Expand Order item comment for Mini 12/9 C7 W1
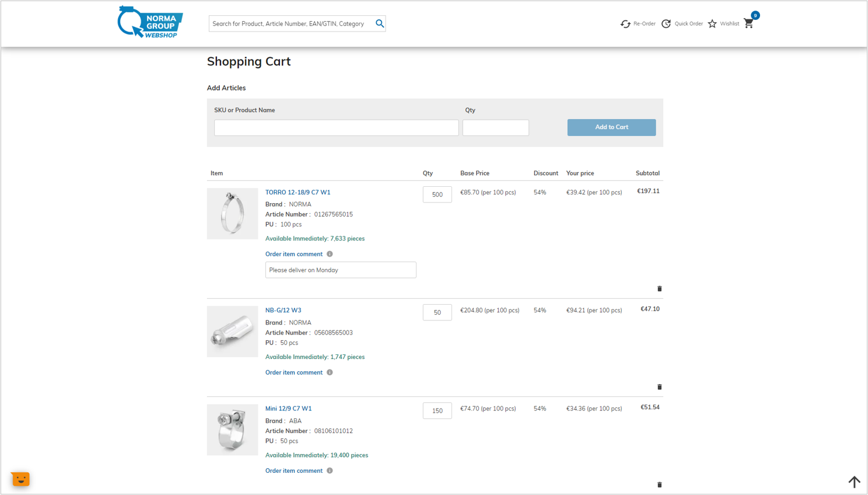 (x=293, y=470)
